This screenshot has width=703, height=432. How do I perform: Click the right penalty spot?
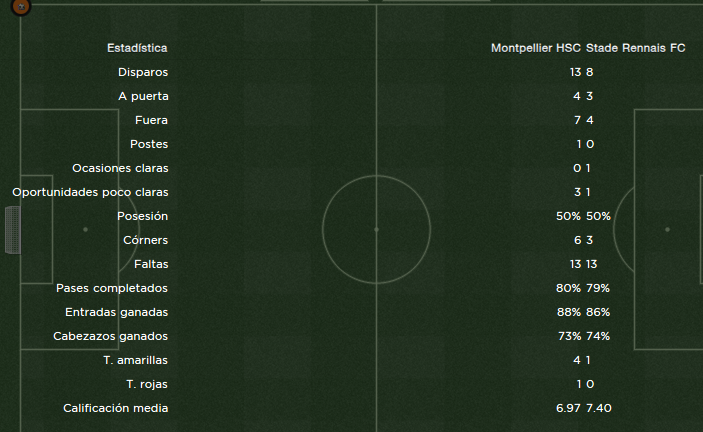click(667, 229)
